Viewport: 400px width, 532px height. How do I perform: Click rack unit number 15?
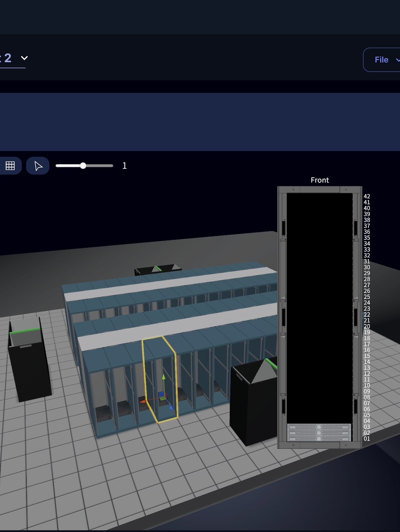367,356
